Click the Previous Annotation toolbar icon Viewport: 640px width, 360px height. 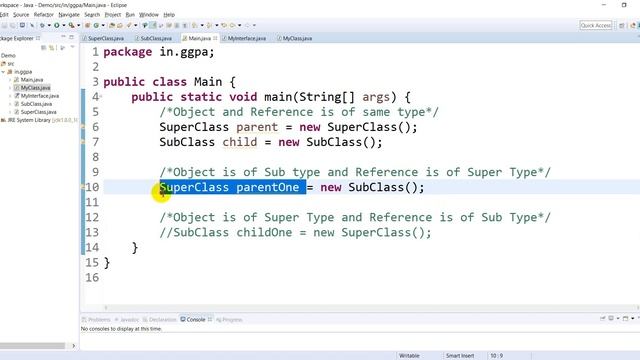(x=209, y=25)
